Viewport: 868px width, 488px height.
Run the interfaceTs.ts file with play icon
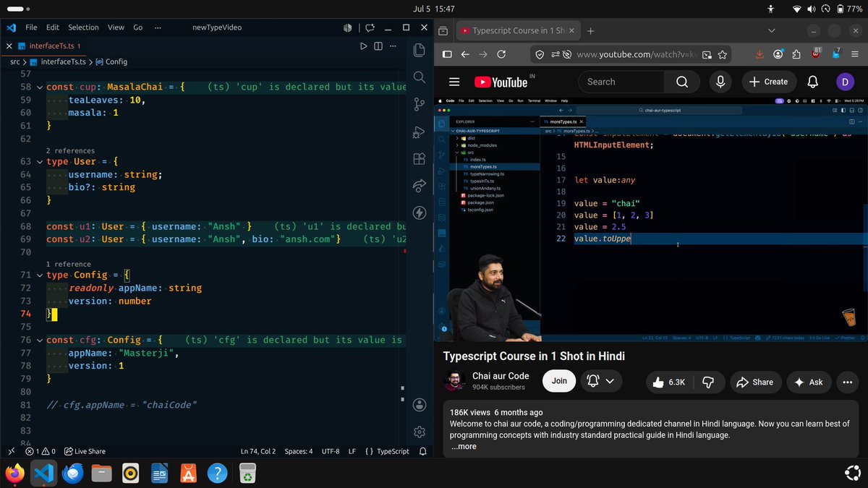coord(364,46)
